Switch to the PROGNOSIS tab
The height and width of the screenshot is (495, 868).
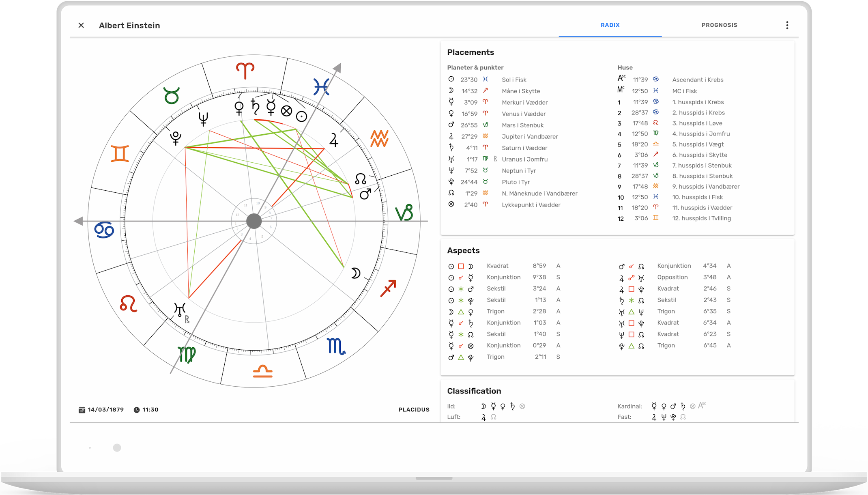point(720,25)
